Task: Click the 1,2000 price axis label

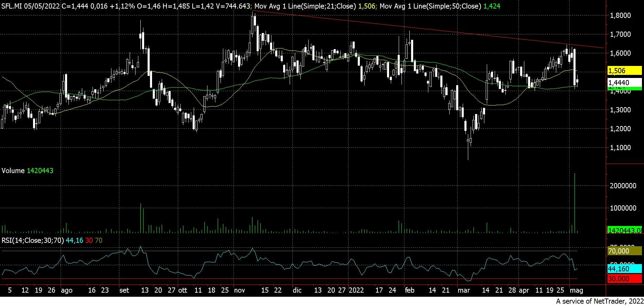Action: pyautogui.click(x=620, y=129)
